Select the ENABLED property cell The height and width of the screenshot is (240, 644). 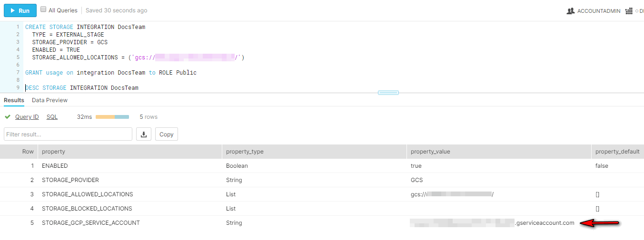129,166
